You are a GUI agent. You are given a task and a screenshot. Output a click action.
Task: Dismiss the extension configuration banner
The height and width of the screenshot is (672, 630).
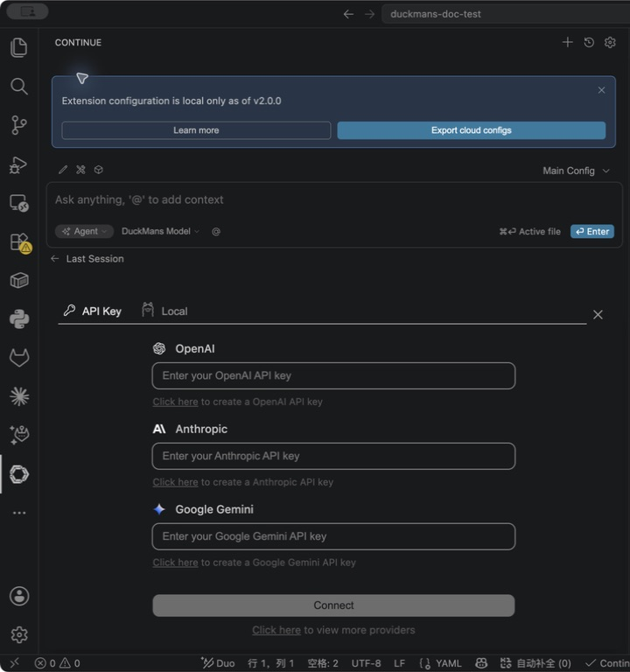pos(601,90)
